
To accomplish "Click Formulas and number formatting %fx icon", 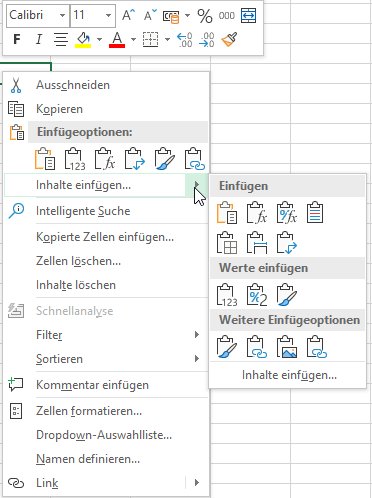I will 287,212.
